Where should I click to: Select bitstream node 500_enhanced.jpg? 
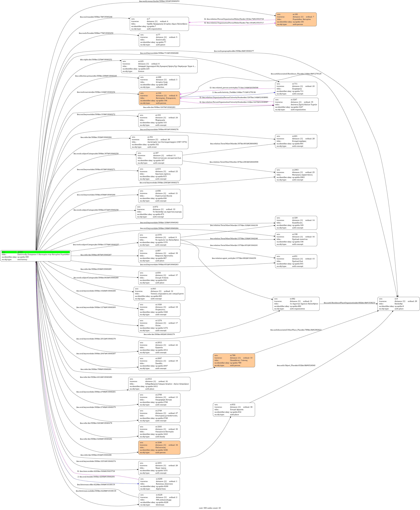tap(159, 500)
